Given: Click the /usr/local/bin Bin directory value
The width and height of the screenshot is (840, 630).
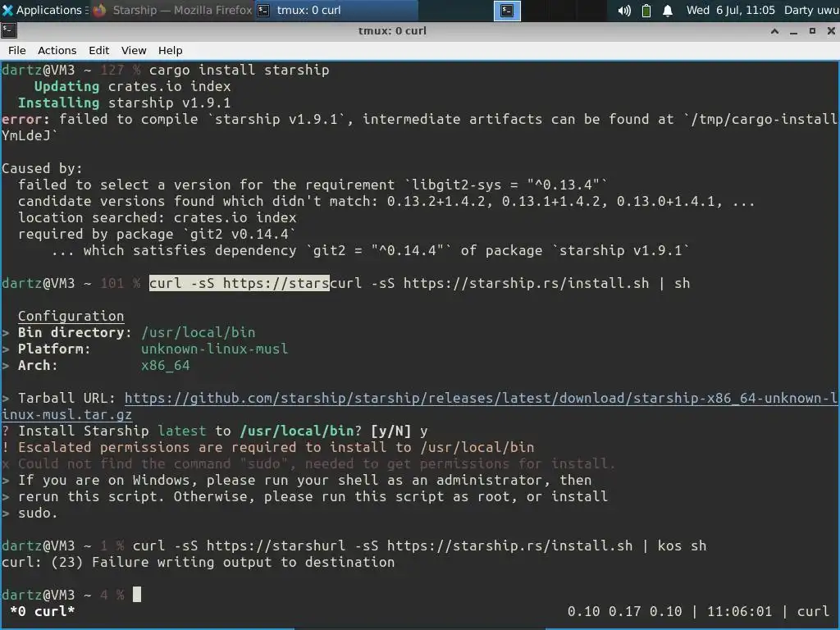Looking at the screenshot, I should pos(199,333).
